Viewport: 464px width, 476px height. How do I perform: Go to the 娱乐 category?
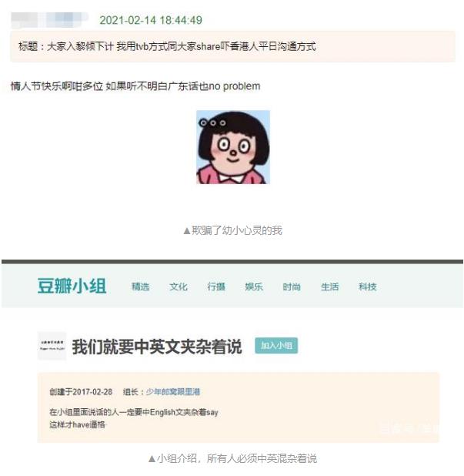click(254, 287)
